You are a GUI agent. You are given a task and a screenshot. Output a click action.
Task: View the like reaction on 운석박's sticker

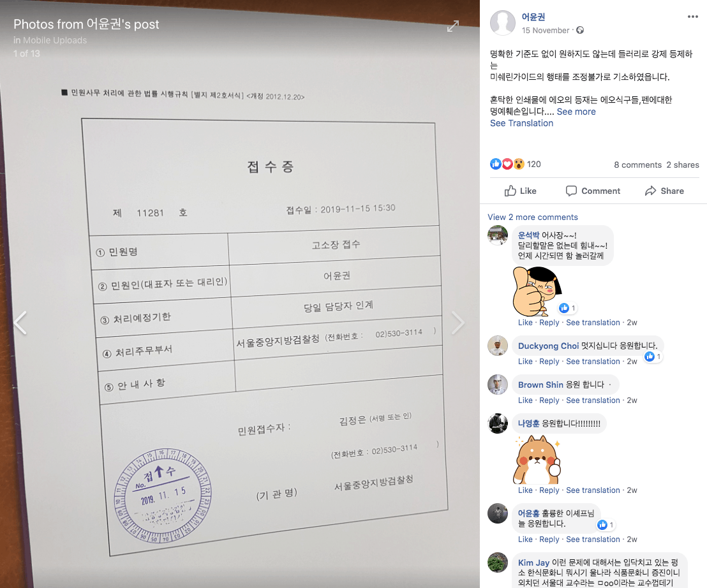pyautogui.click(x=567, y=308)
